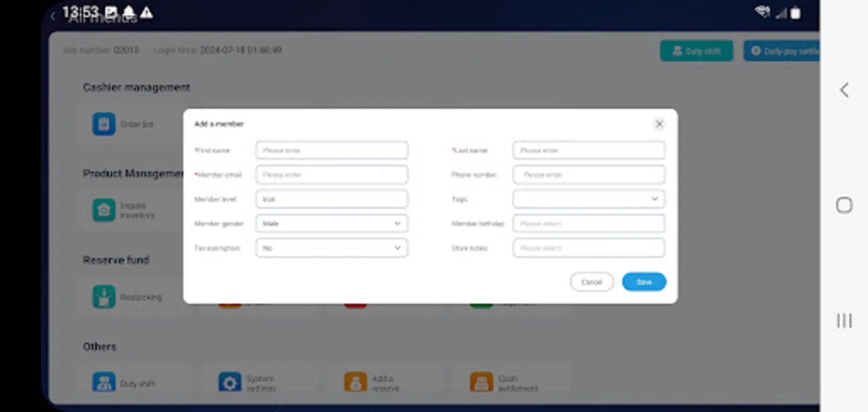The width and height of the screenshot is (868, 412).
Task: Open the Order list icon
Action: pos(104,124)
